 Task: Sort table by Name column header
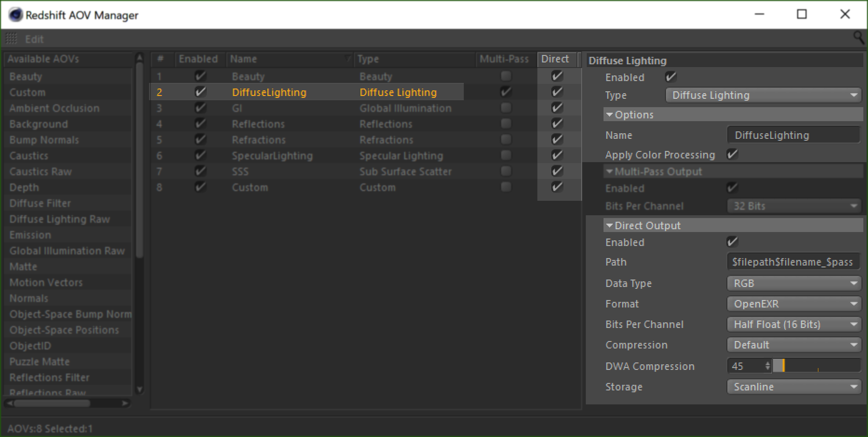pos(290,59)
